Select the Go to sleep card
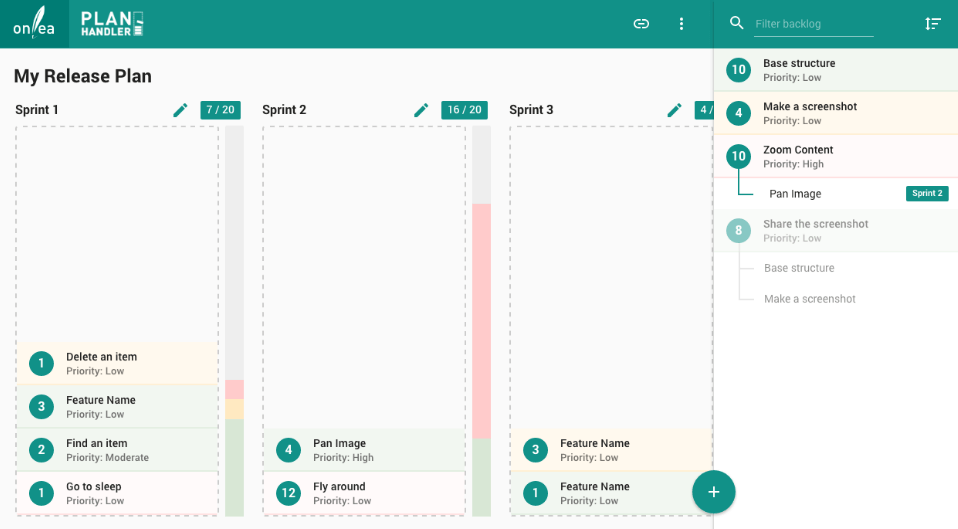The height and width of the screenshot is (529, 958). click(x=117, y=494)
